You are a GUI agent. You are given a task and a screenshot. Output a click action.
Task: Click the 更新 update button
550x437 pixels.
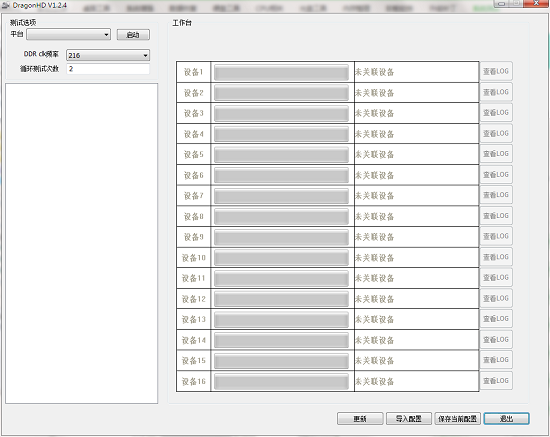tap(360, 418)
